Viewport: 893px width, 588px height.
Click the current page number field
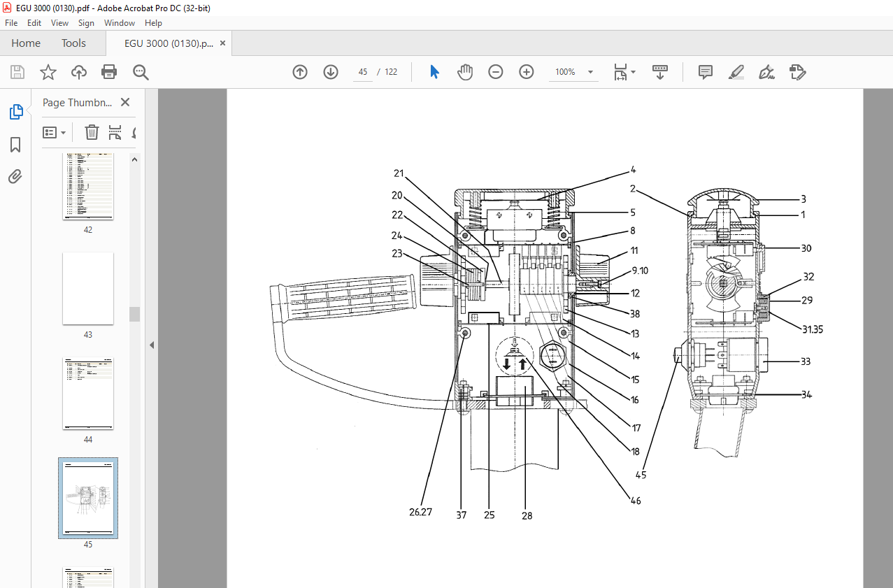pyautogui.click(x=363, y=72)
